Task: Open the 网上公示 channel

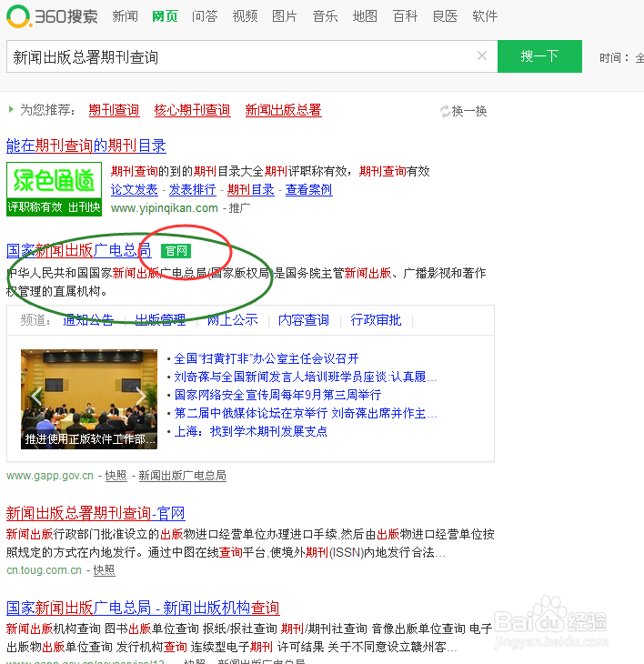Action: [x=232, y=319]
